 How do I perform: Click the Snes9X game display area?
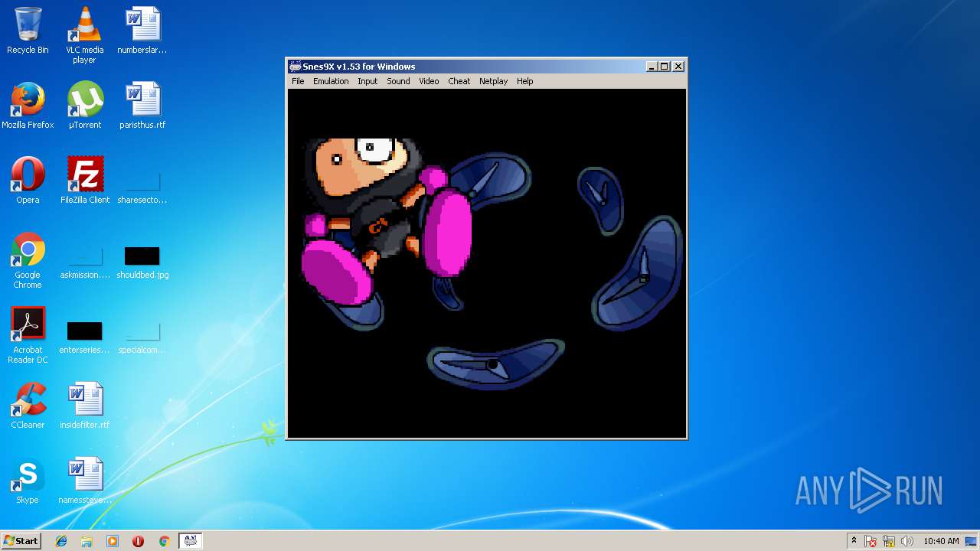487,262
